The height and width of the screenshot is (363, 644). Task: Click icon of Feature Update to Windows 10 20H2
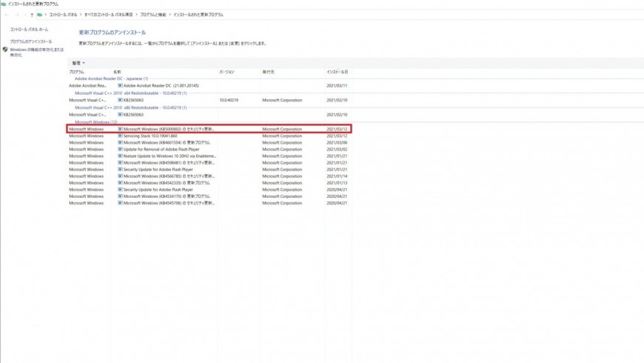tap(120, 156)
